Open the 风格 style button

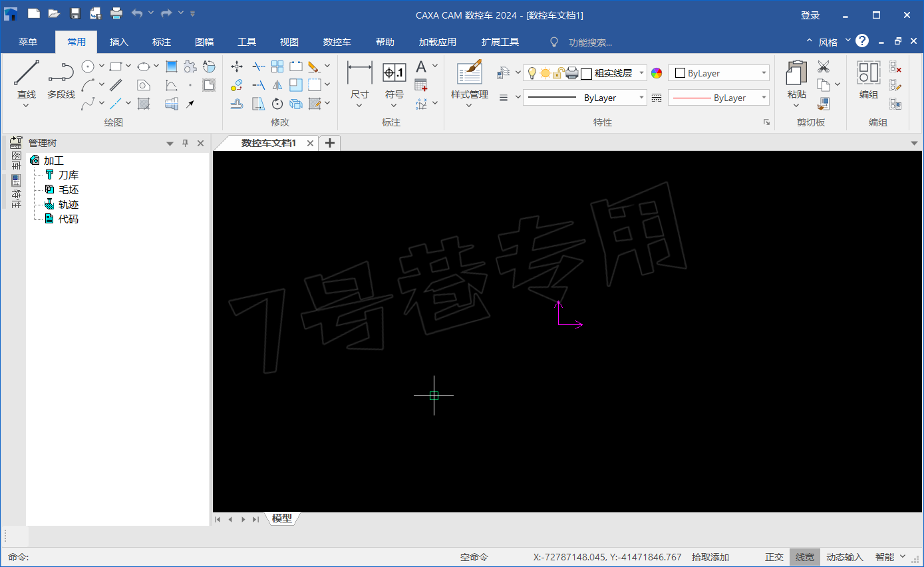pos(828,42)
